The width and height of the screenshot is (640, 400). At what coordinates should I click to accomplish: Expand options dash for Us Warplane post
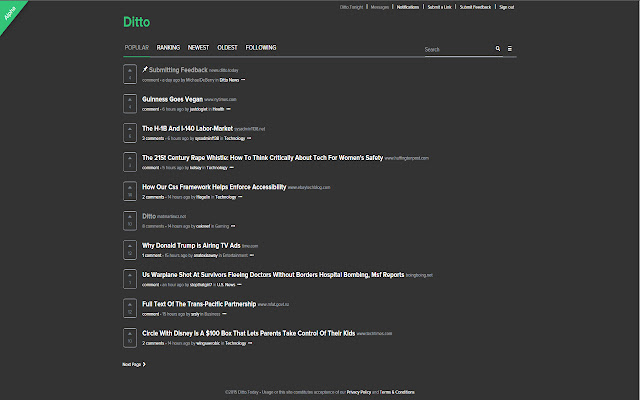240,285
